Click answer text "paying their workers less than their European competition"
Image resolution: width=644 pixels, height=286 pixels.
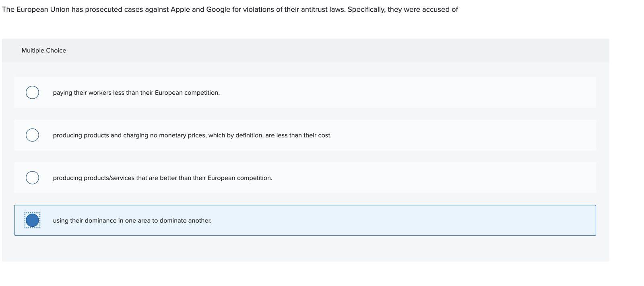tap(136, 93)
